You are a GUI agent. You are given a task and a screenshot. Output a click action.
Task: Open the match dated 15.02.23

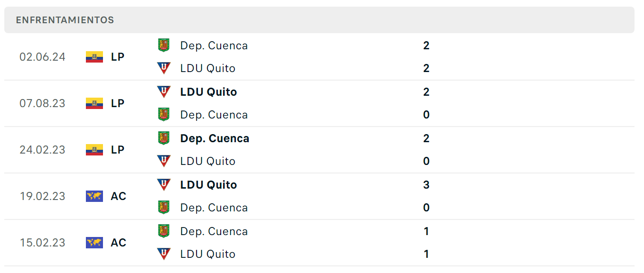click(x=319, y=243)
